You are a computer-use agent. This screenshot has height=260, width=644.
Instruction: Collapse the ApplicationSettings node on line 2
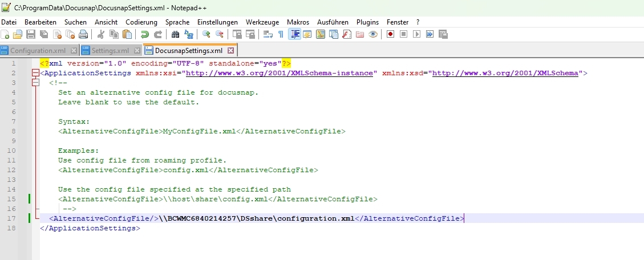tap(35, 73)
